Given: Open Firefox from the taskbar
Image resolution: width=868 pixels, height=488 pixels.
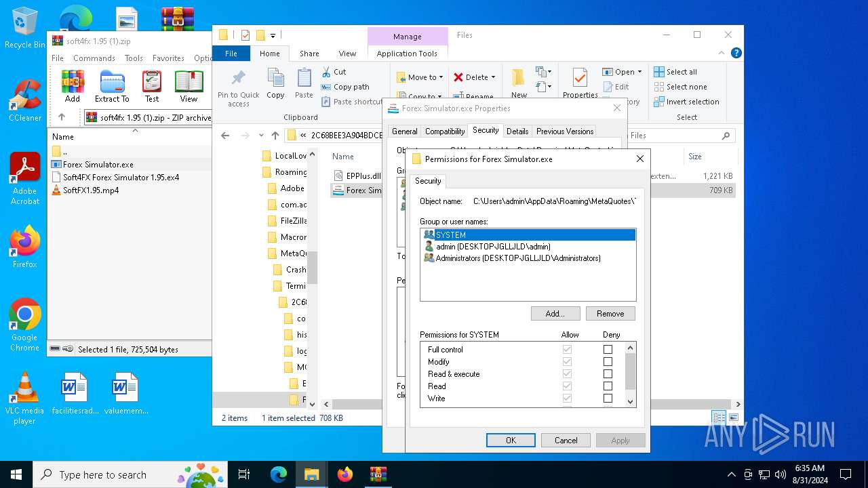Looking at the screenshot, I should (x=345, y=474).
